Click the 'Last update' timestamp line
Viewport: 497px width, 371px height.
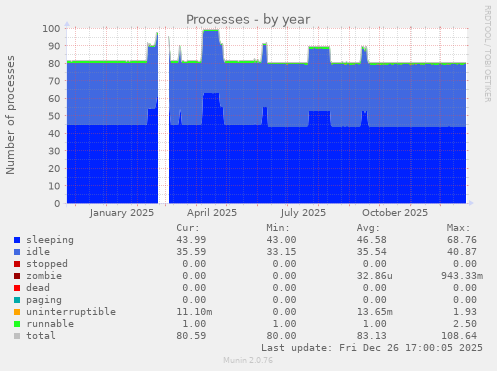pyautogui.click(x=372, y=348)
